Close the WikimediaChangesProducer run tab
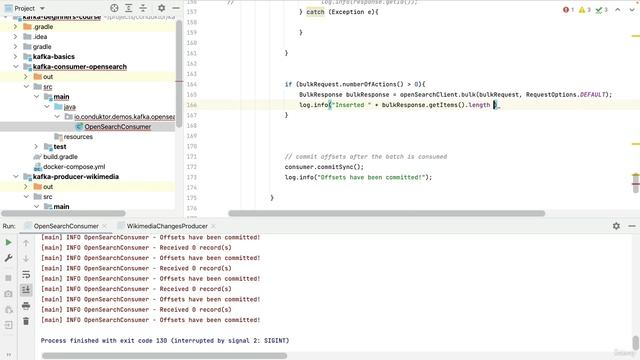The height and width of the screenshot is (360, 640). 213,226
